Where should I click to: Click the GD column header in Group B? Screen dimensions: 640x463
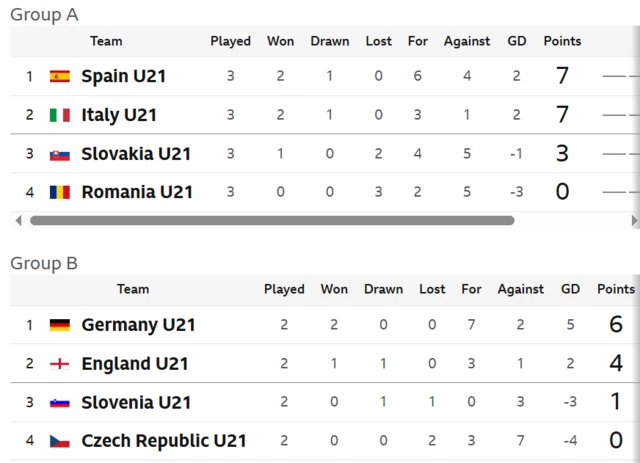pyautogui.click(x=570, y=289)
